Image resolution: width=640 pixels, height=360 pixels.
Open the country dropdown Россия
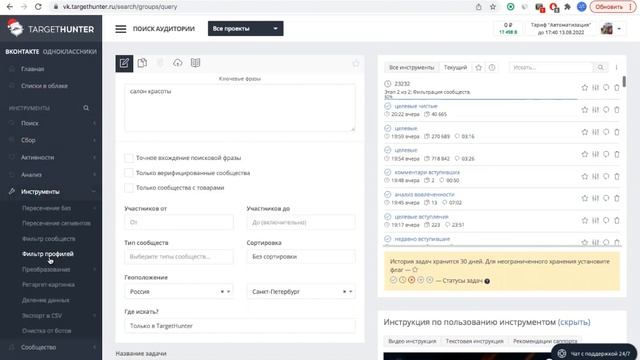pos(179,292)
